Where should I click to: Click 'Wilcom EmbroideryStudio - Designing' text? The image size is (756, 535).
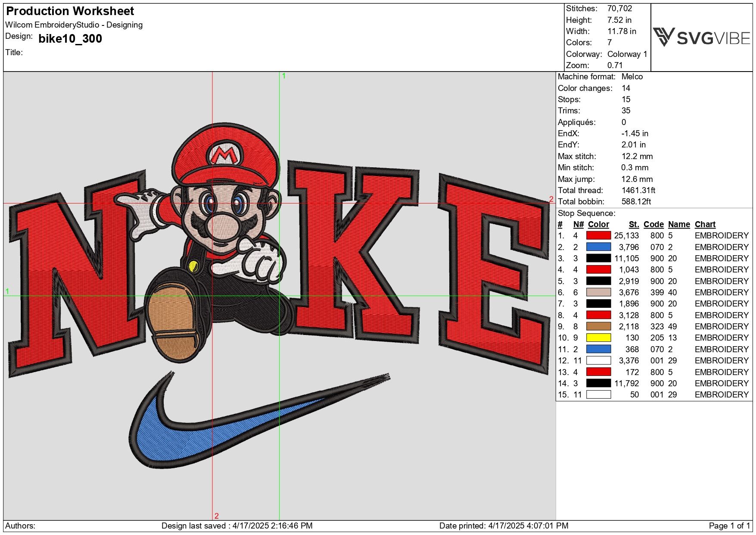[74, 25]
